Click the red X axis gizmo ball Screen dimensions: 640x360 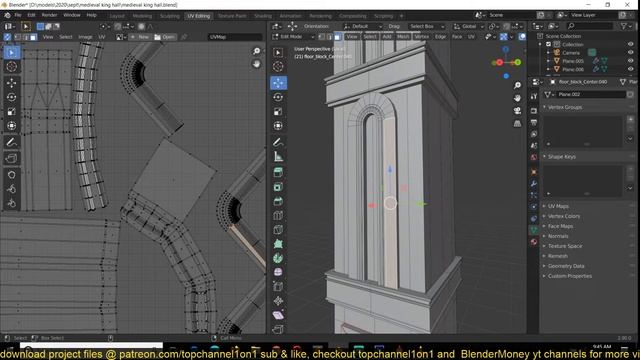pyautogui.click(x=500, y=62)
